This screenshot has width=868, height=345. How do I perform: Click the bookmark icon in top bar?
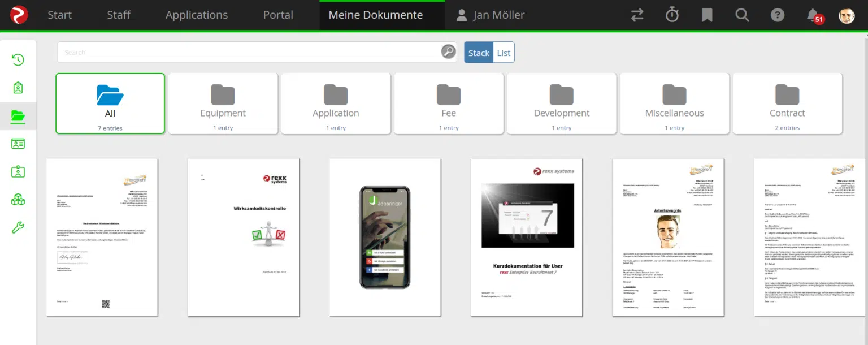(x=707, y=15)
